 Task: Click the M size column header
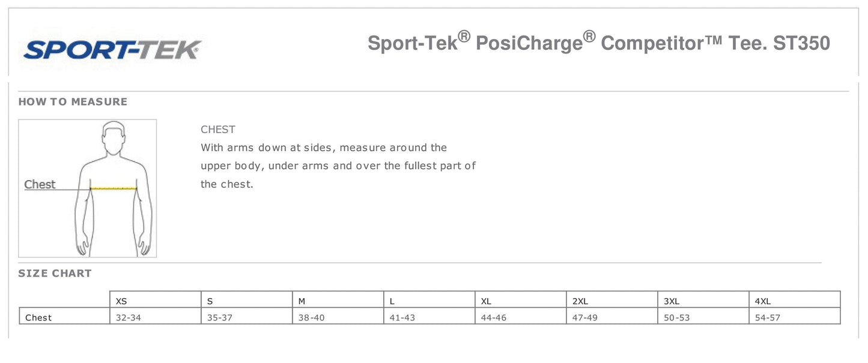[x=302, y=301]
